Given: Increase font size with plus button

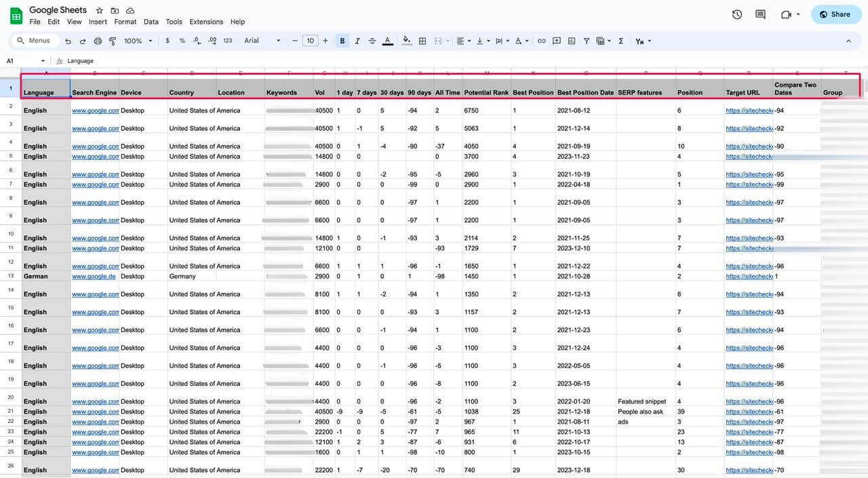Looking at the screenshot, I should point(325,41).
